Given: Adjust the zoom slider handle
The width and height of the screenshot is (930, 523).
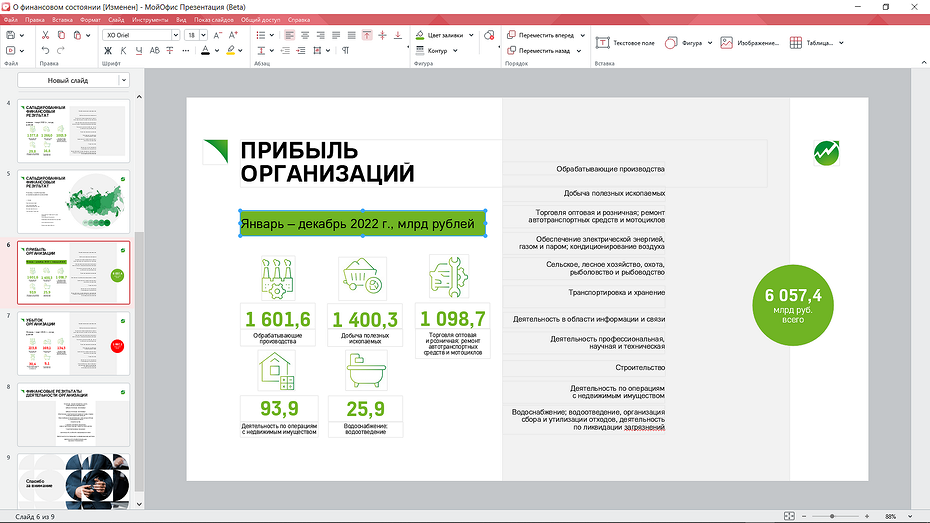Looking at the screenshot, I should click(832, 516).
